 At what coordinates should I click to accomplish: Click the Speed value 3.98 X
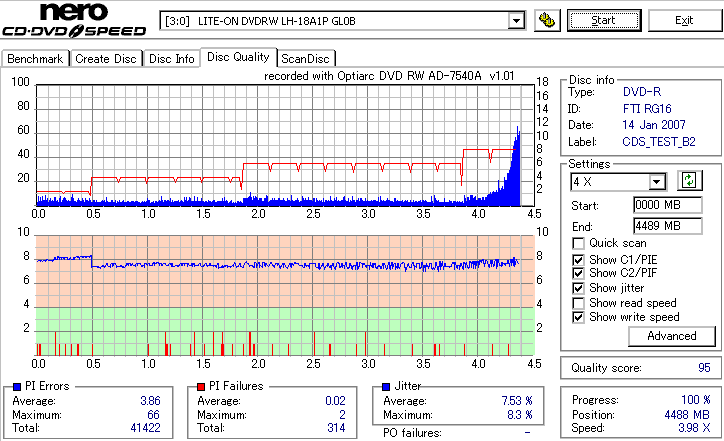point(694,428)
